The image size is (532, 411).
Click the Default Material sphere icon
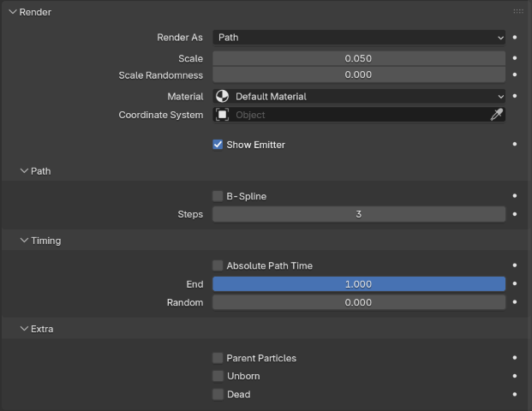coord(222,96)
